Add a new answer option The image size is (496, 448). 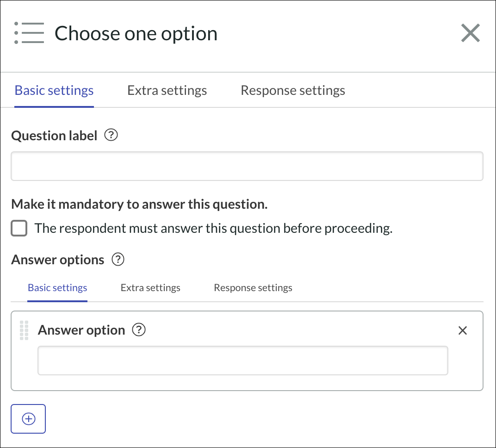click(28, 419)
